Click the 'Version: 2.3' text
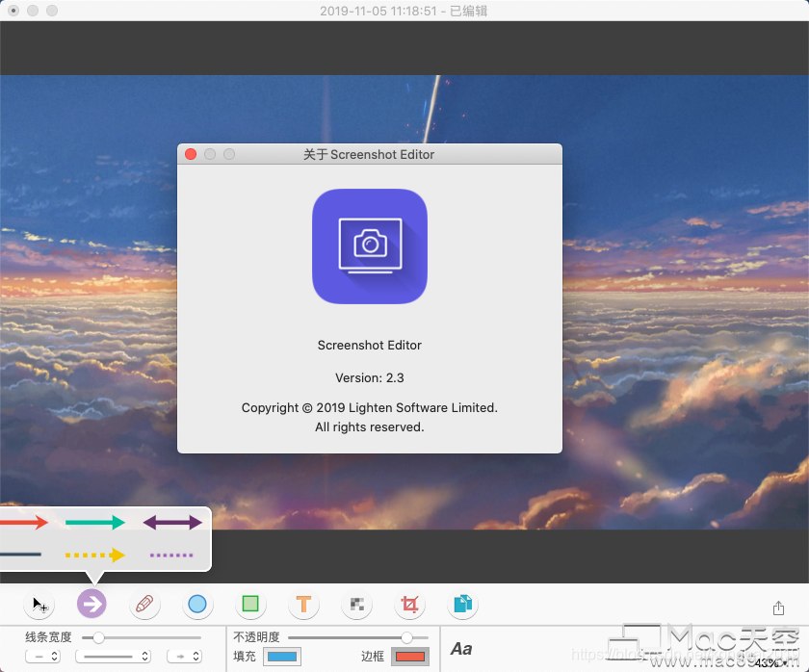Viewport: 809px width, 672px height. (x=370, y=378)
